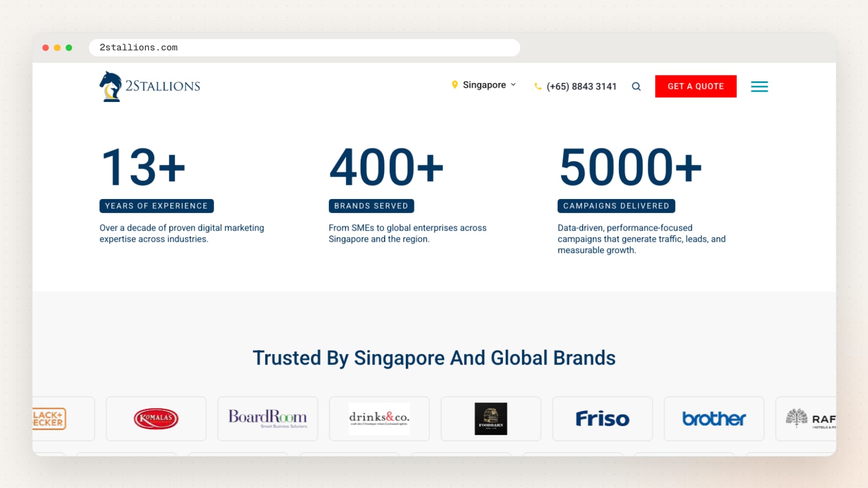
Task: Call the (+65) 8843 3141 number link
Action: [582, 86]
